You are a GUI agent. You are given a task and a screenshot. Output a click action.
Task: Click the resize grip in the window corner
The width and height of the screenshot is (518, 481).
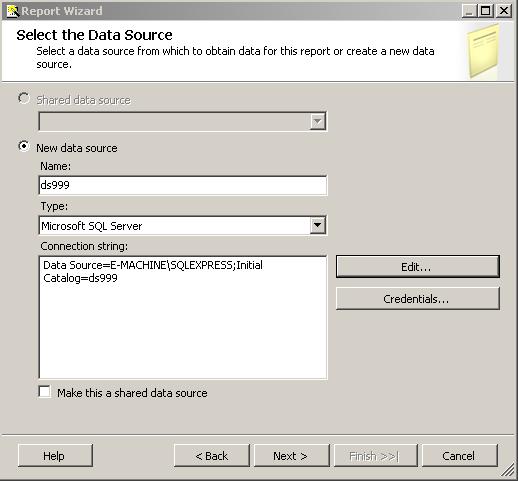[509, 471]
